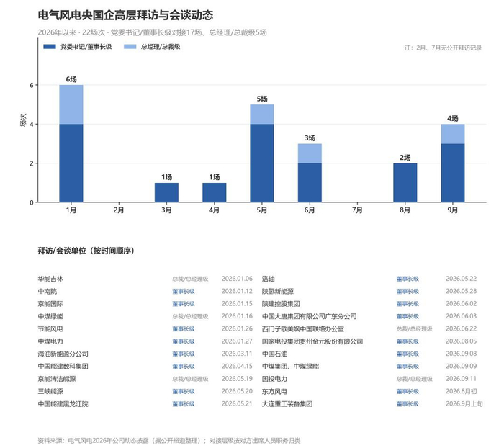Click the 中煤电力 entry
504x448 pixels.
pyautogui.click(x=50, y=341)
